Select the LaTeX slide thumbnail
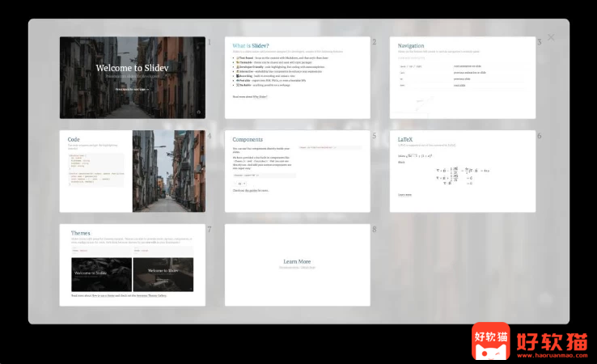 [463, 171]
